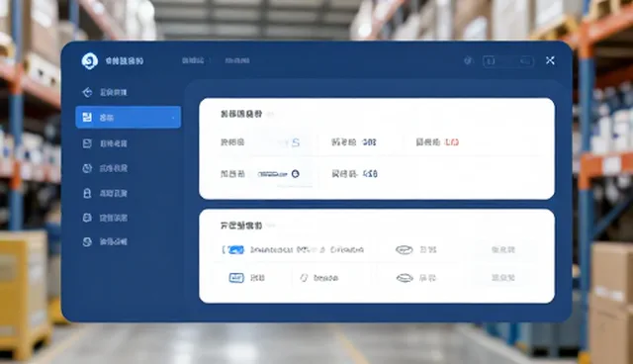Click the outlined blue card icon in lower panel
This screenshot has height=364, width=633.
pos(236,278)
